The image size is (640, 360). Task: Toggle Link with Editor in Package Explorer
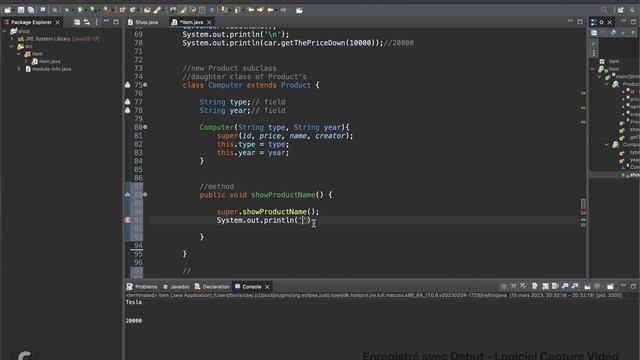click(87, 22)
